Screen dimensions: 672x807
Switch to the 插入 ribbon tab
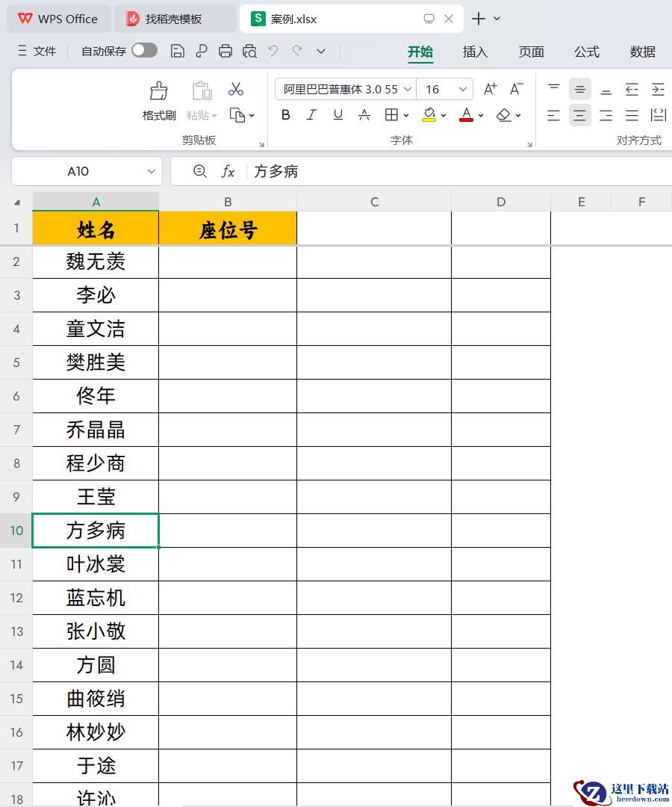point(475,52)
